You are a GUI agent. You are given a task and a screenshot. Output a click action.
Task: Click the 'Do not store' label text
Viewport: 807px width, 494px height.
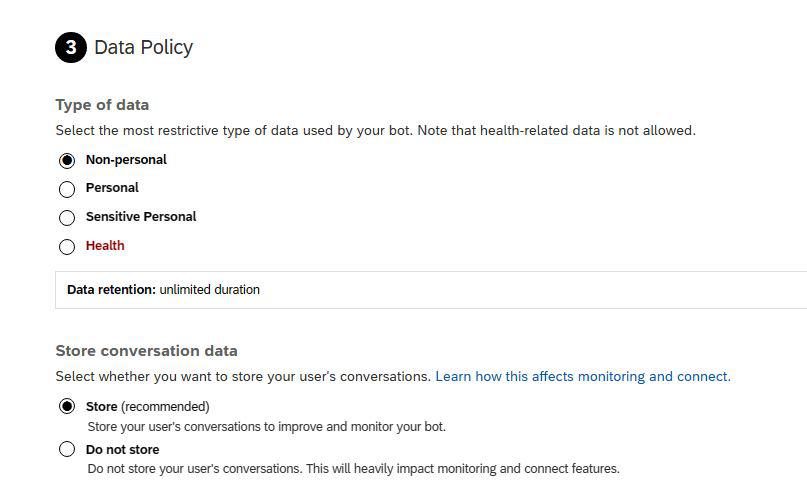(123, 450)
